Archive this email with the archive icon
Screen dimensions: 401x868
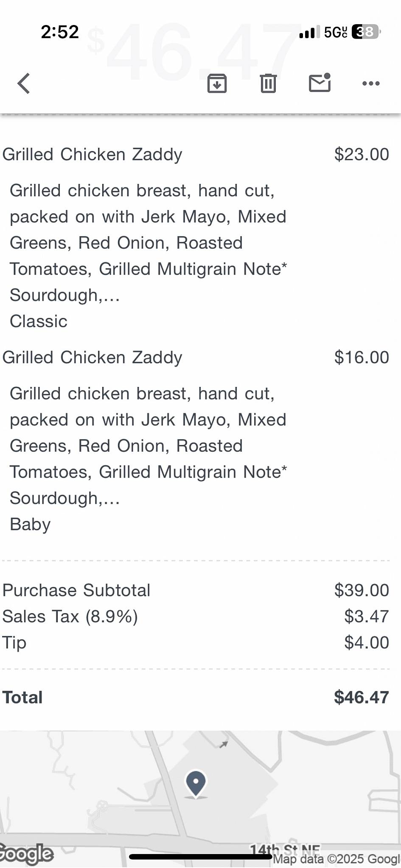pyautogui.click(x=217, y=83)
